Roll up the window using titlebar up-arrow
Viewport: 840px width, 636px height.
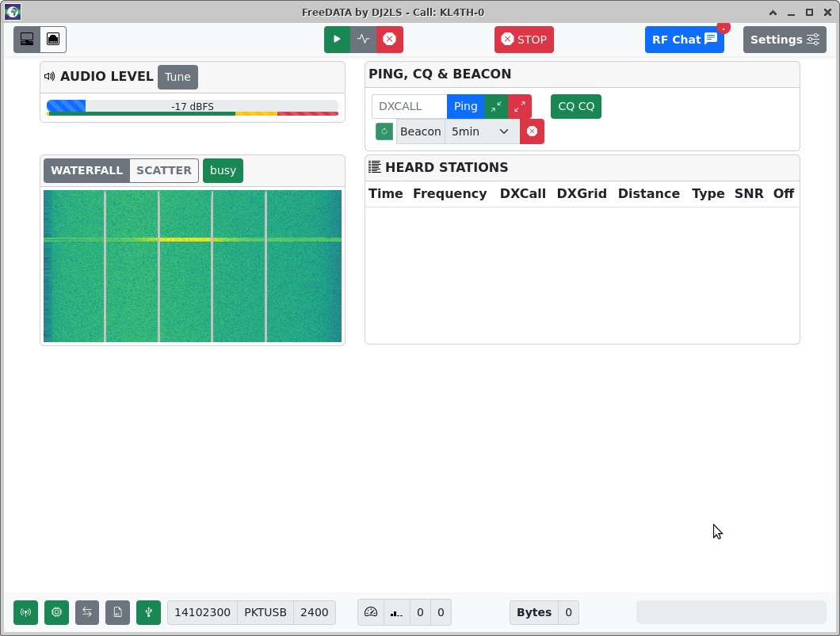pos(773,12)
